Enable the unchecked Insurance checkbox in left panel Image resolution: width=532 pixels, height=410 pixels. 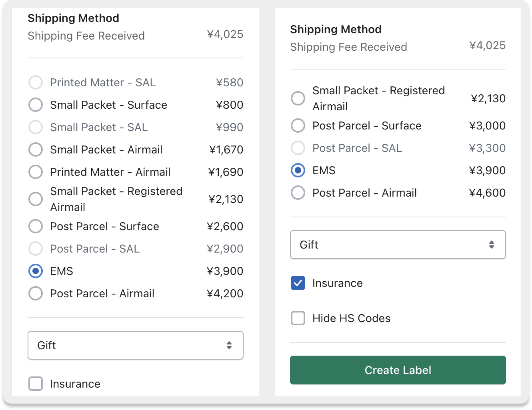pos(36,384)
